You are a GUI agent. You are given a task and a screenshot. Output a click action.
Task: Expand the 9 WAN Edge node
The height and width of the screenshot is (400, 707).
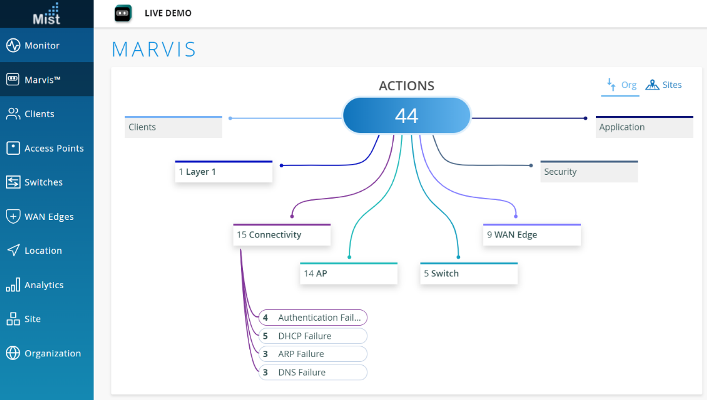click(x=531, y=236)
